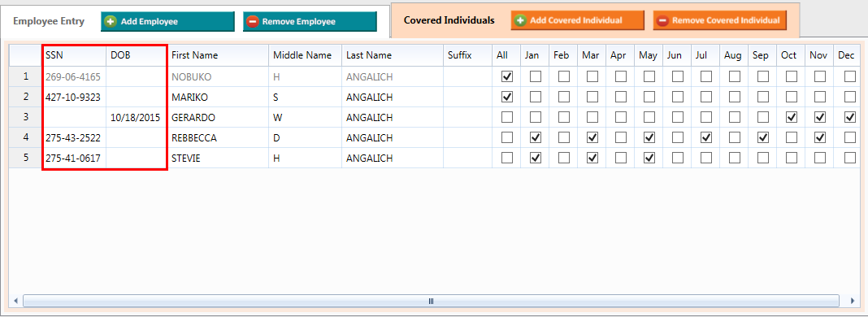The height and width of the screenshot is (317, 868).
Task: Uncheck the Oct checkbox for GERARDO
Action: tap(792, 117)
